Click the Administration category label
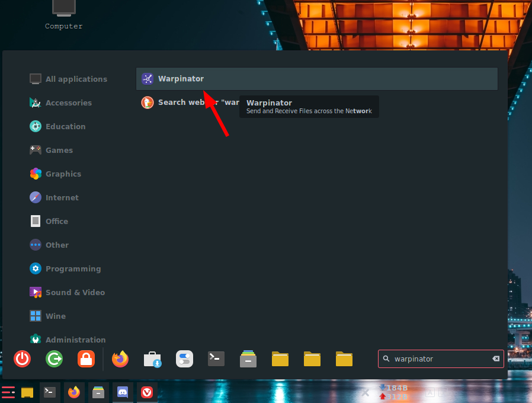The width and height of the screenshot is (532, 403). pos(76,340)
